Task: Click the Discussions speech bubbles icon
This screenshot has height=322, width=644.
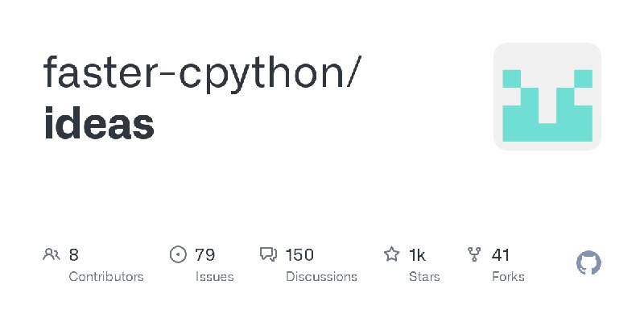Action: [269, 254]
